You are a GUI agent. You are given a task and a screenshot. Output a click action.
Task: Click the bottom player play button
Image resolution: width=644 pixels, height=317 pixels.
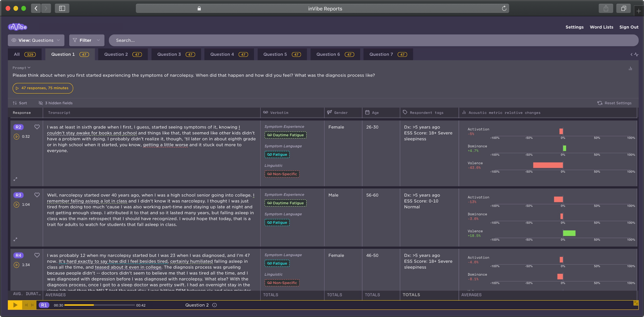click(15, 305)
